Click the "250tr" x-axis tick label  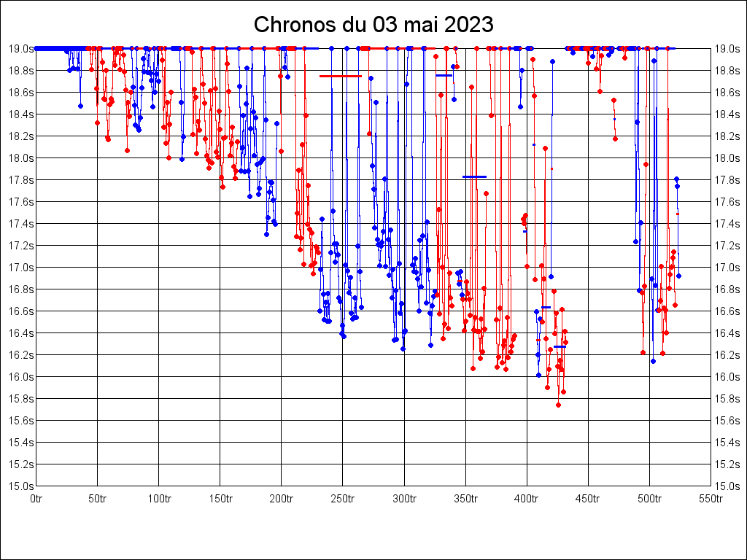[343, 499]
